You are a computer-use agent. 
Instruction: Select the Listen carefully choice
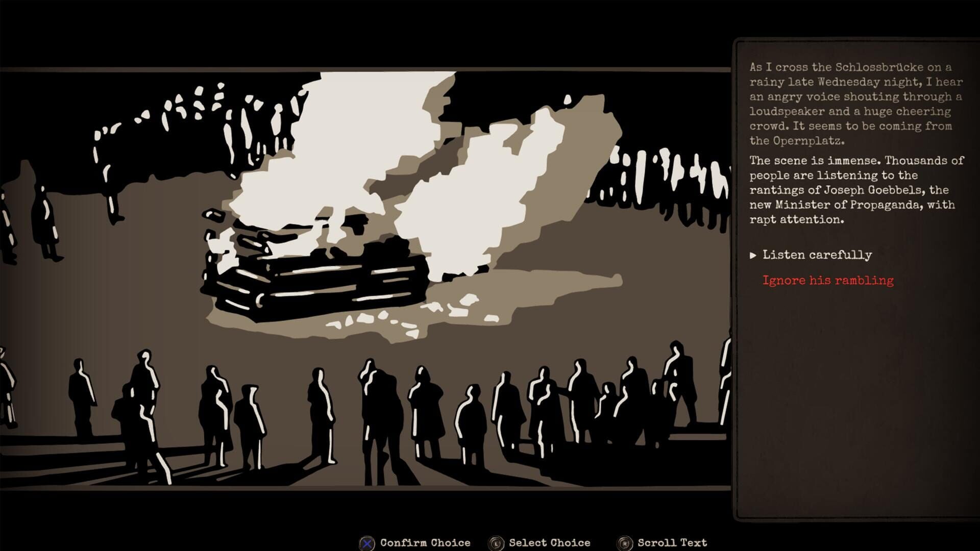click(x=817, y=255)
